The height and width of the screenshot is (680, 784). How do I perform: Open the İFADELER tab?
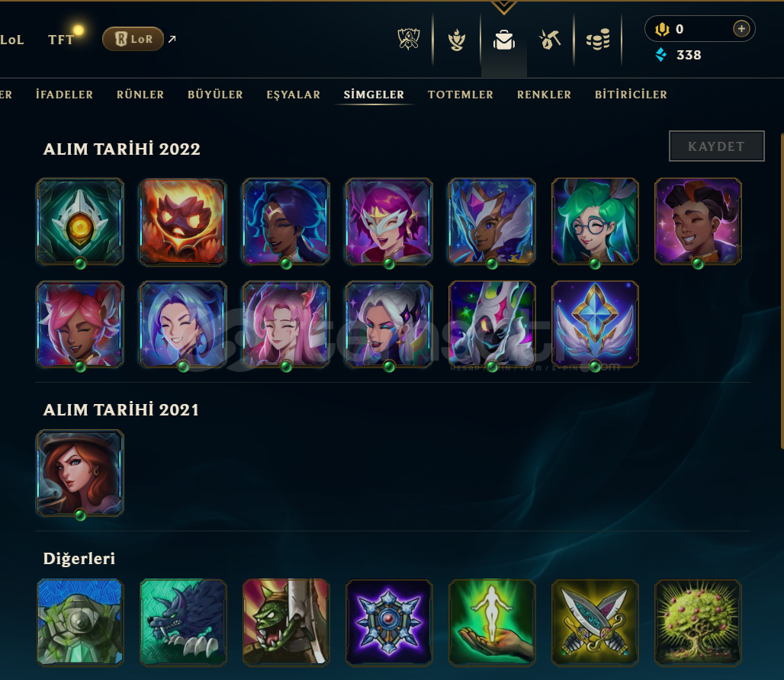point(64,95)
